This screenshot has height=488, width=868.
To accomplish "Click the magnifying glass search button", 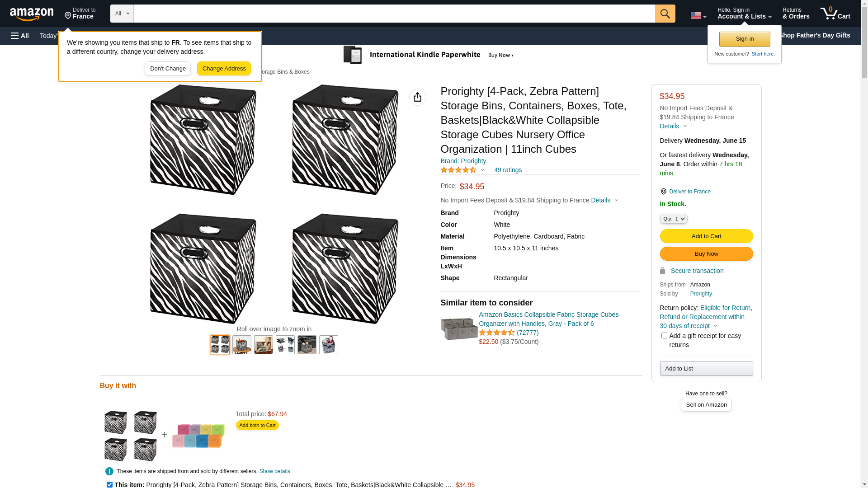I will (665, 14).
